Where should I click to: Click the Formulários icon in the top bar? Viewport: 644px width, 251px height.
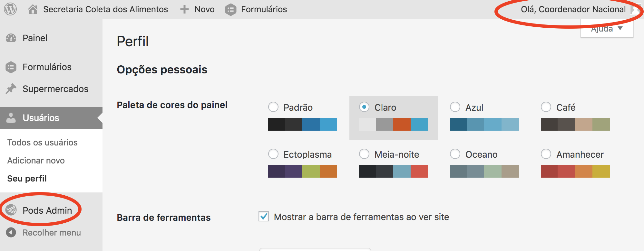click(231, 10)
